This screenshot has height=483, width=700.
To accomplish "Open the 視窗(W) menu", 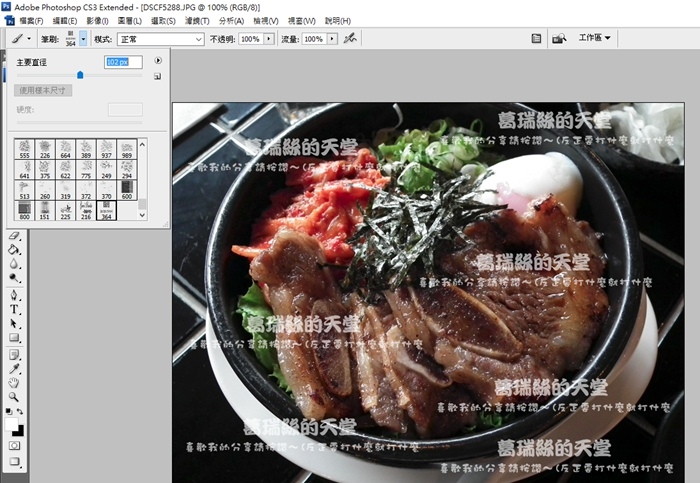I will [x=301, y=21].
